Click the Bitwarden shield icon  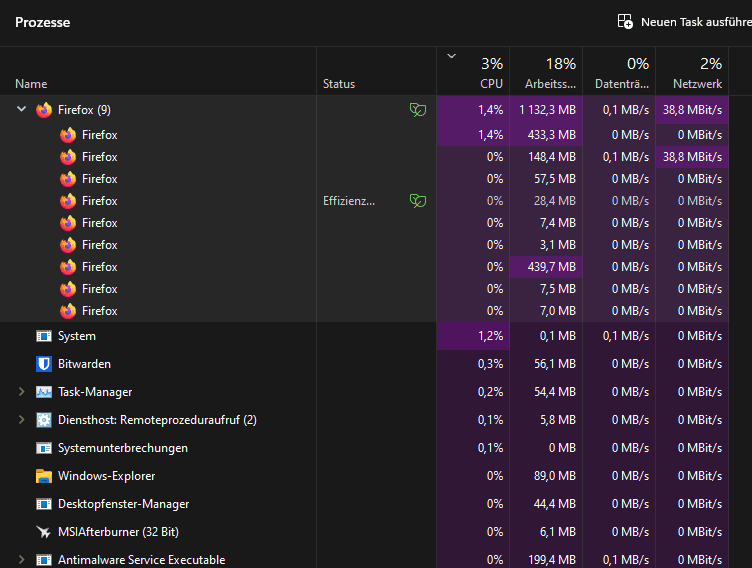coord(44,364)
